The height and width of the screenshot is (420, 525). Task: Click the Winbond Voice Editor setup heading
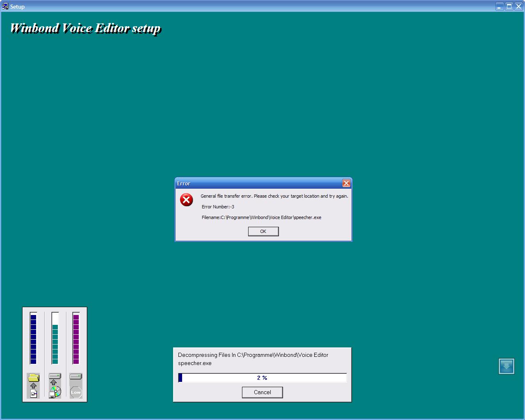click(85, 28)
